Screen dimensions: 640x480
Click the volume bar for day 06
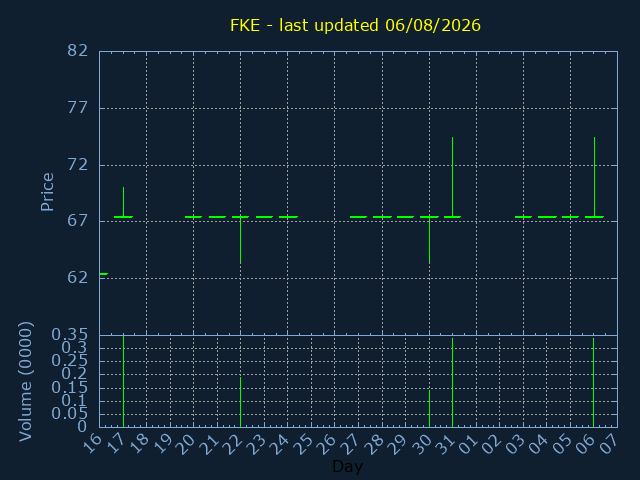coord(593,382)
